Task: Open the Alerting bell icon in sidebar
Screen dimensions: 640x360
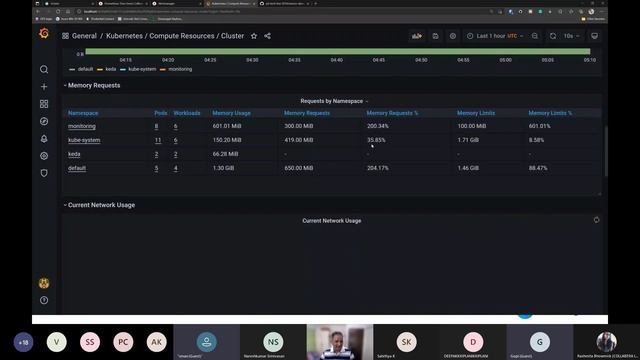Action: point(44,139)
